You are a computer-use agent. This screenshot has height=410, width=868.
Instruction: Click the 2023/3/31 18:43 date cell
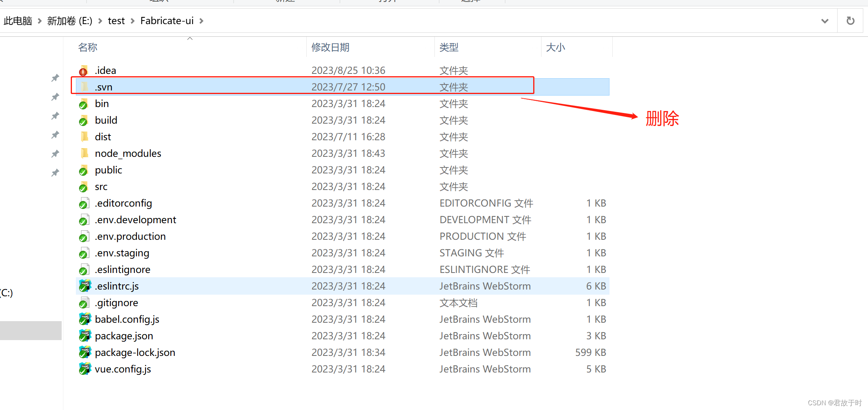(348, 153)
